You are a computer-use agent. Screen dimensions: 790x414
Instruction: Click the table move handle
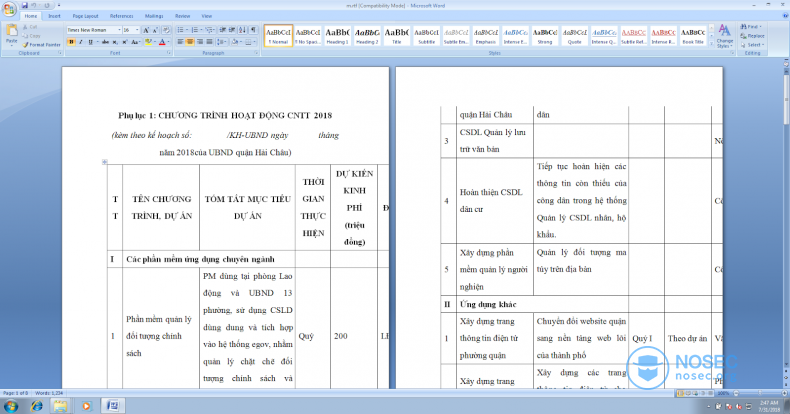(x=104, y=162)
